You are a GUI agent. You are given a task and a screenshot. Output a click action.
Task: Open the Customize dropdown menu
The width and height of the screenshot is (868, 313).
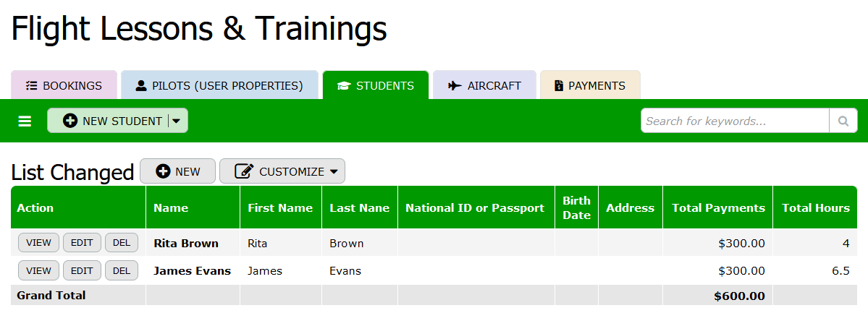click(x=282, y=171)
